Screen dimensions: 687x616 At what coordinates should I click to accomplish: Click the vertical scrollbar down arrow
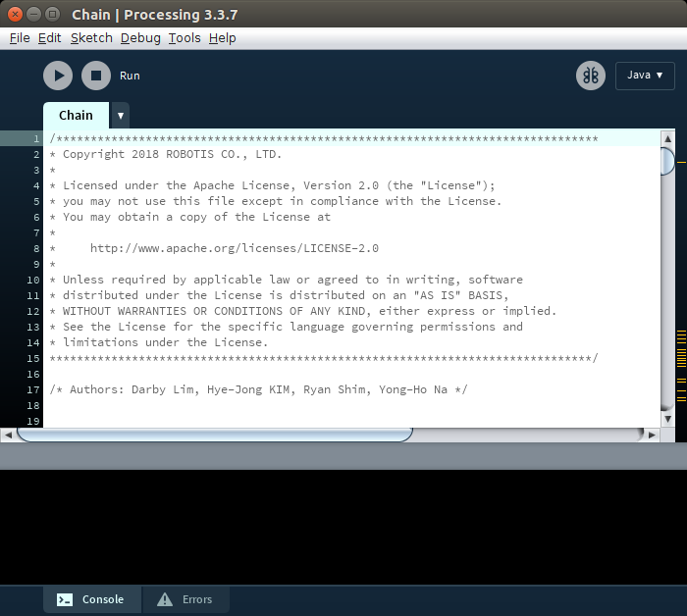(667, 419)
